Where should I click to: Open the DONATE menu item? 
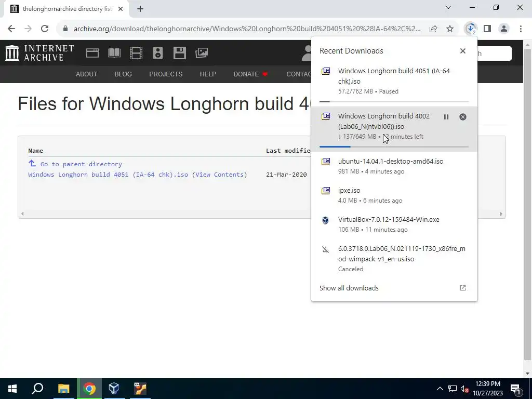(250, 74)
